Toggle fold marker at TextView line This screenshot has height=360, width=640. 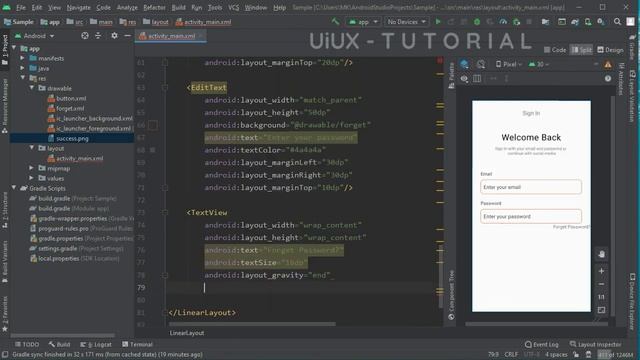[x=165, y=212]
